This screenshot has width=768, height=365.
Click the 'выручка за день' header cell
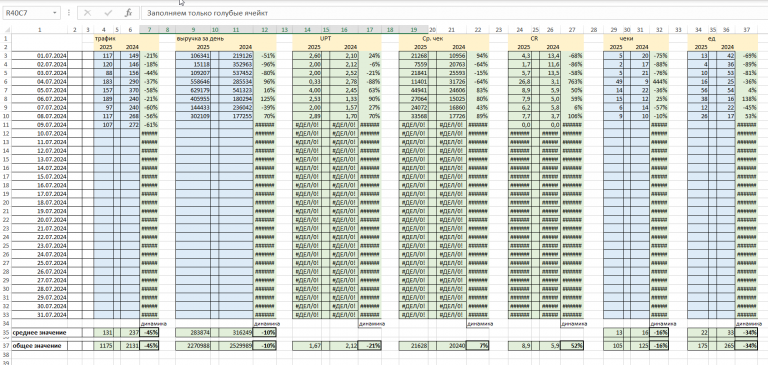pyautogui.click(x=194, y=38)
